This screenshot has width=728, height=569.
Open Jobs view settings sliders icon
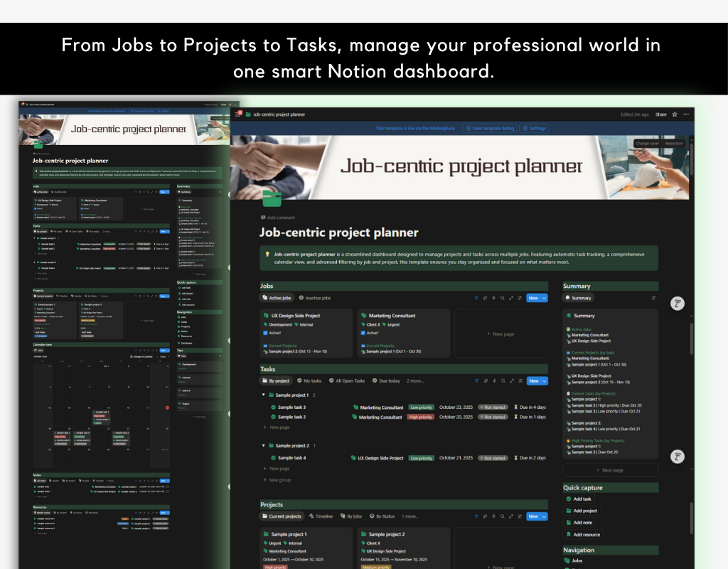[x=520, y=298]
